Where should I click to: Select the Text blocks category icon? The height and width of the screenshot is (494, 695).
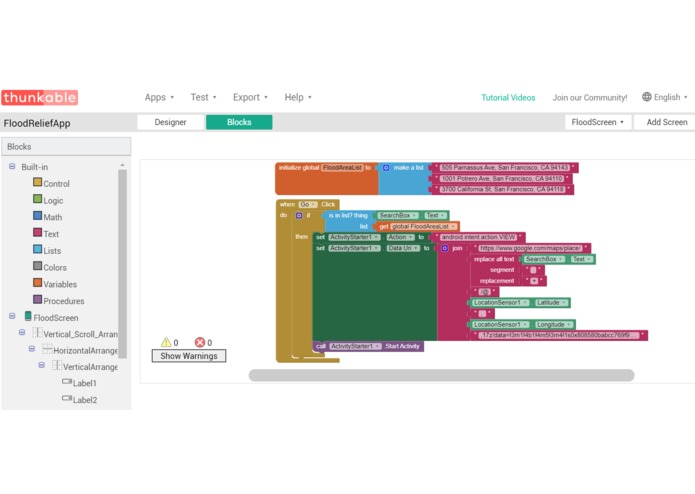[x=38, y=233]
